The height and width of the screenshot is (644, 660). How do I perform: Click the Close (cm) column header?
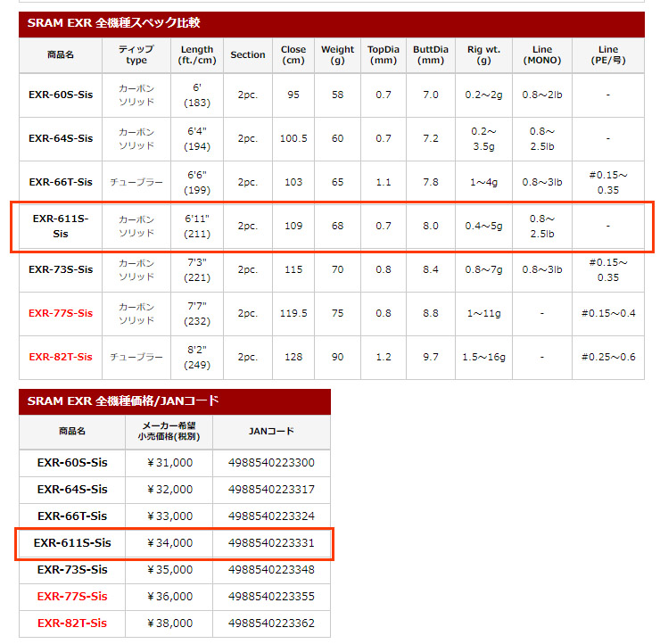tap(293, 54)
